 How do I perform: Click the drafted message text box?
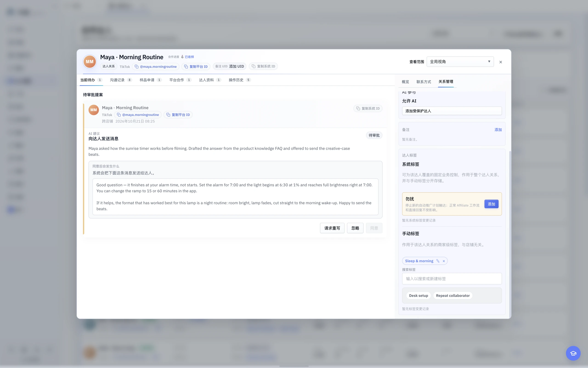235,197
